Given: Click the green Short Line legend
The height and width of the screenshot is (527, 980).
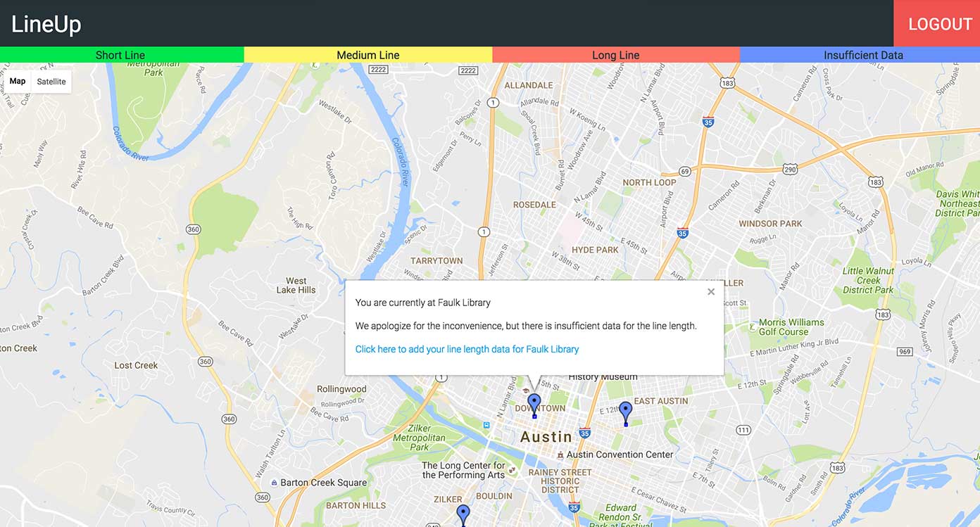Looking at the screenshot, I should pos(122,55).
